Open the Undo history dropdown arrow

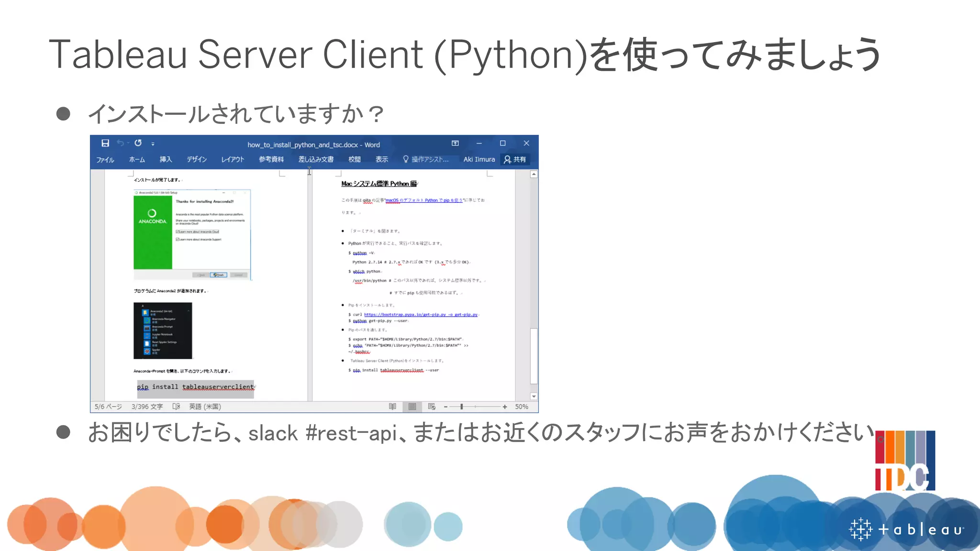pyautogui.click(x=128, y=143)
